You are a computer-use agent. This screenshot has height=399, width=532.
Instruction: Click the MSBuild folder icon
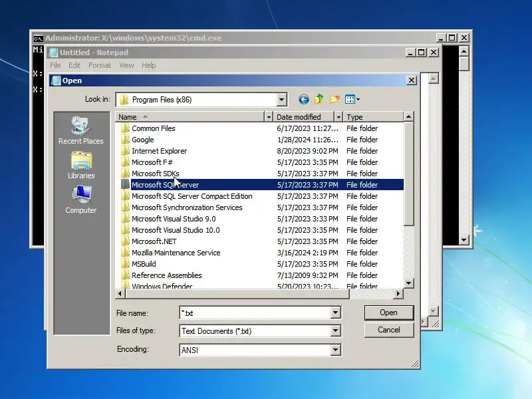[125, 264]
